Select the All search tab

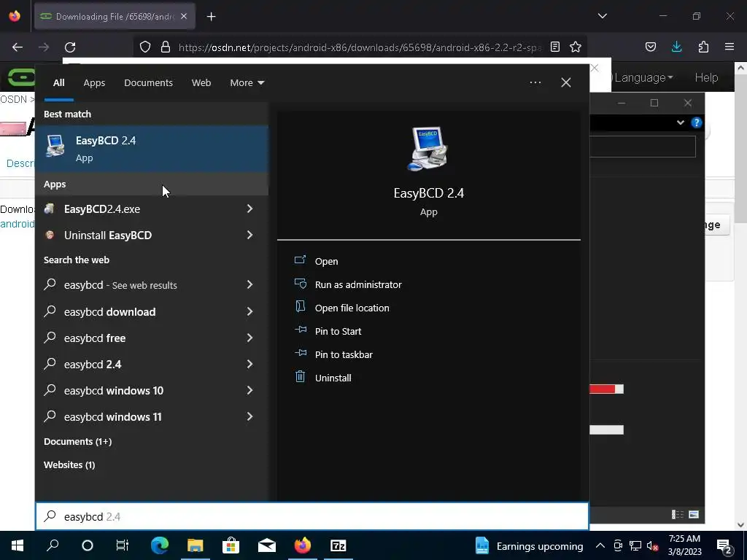[58, 83]
